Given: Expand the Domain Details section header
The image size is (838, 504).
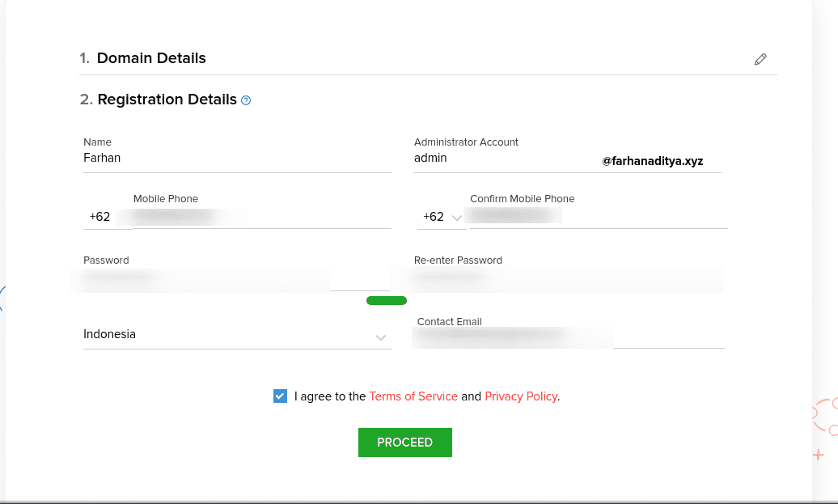Looking at the screenshot, I should [151, 58].
